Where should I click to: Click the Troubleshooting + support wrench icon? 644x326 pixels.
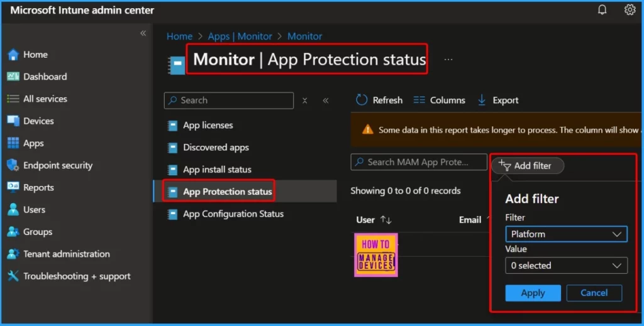click(x=13, y=276)
